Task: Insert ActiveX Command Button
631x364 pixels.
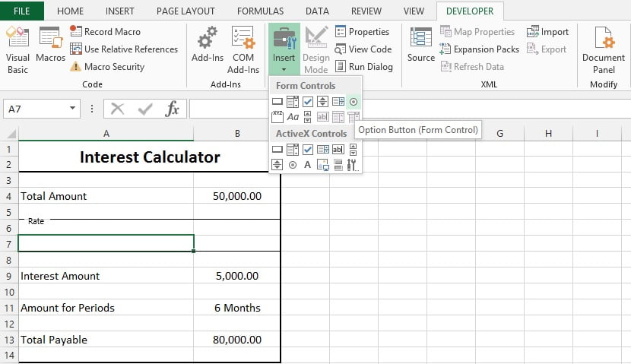Action: [277, 150]
